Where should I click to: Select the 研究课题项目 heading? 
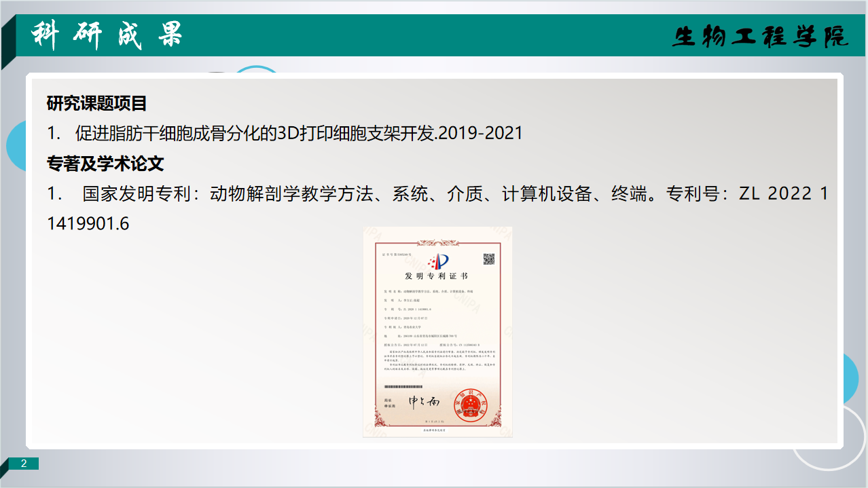96,103
